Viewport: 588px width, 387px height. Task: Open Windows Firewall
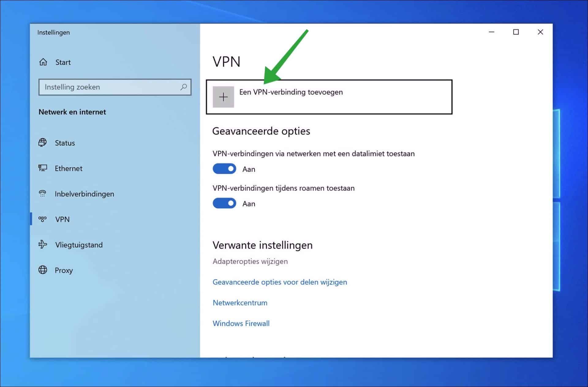(x=241, y=323)
